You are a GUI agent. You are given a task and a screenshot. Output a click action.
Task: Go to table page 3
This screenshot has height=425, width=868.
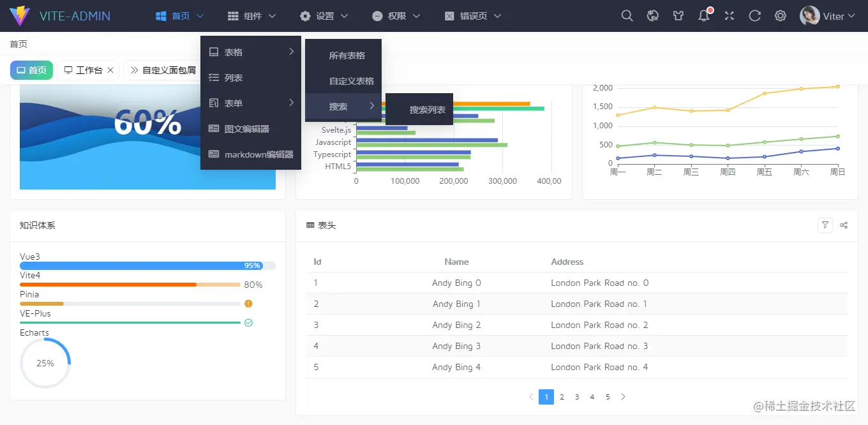coord(577,397)
